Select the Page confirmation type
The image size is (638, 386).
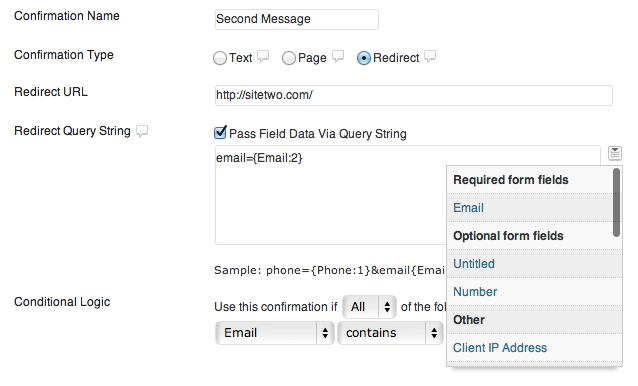click(288, 58)
